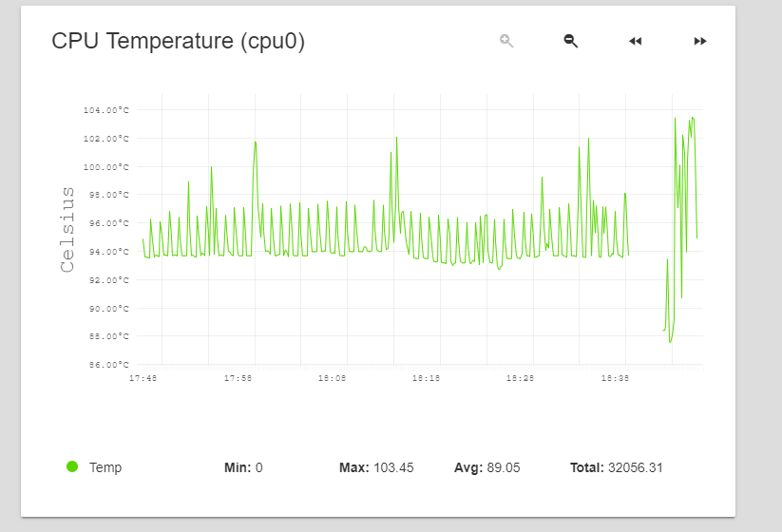782x532 pixels.
Task: Click the 18:08 time axis label
Action: [x=333, y=378]
